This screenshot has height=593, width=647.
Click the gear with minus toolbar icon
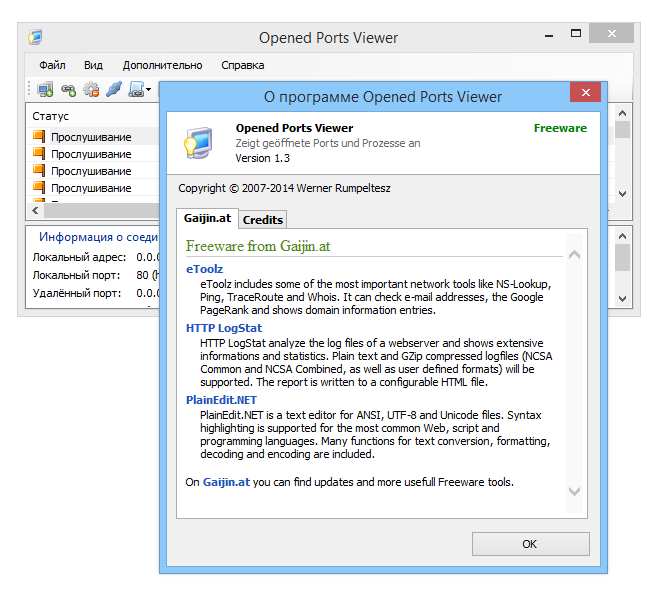coord(91,90)
